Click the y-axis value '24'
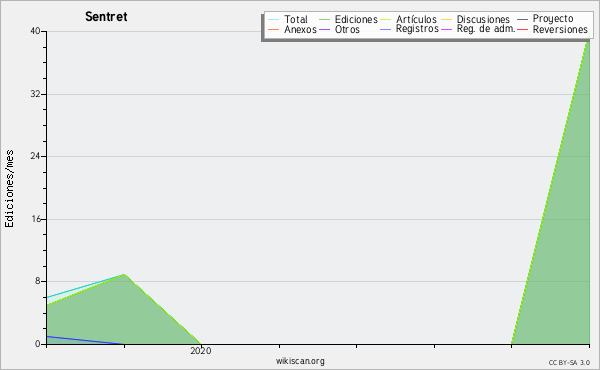The width and height of the screenshot is (600, 370). coord(35,156)
